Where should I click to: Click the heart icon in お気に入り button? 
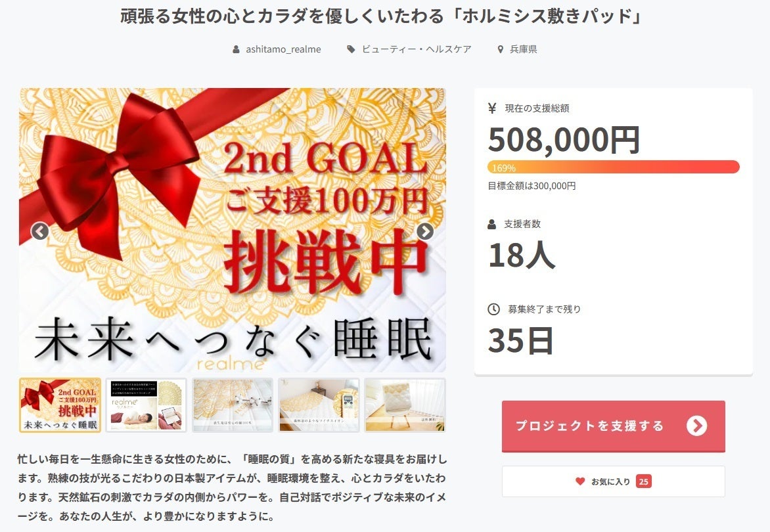pyautogui.click(x=580, y=481)
